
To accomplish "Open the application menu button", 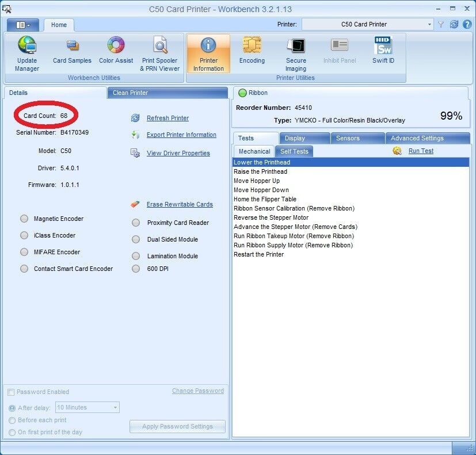I will [x=23, y=25].
